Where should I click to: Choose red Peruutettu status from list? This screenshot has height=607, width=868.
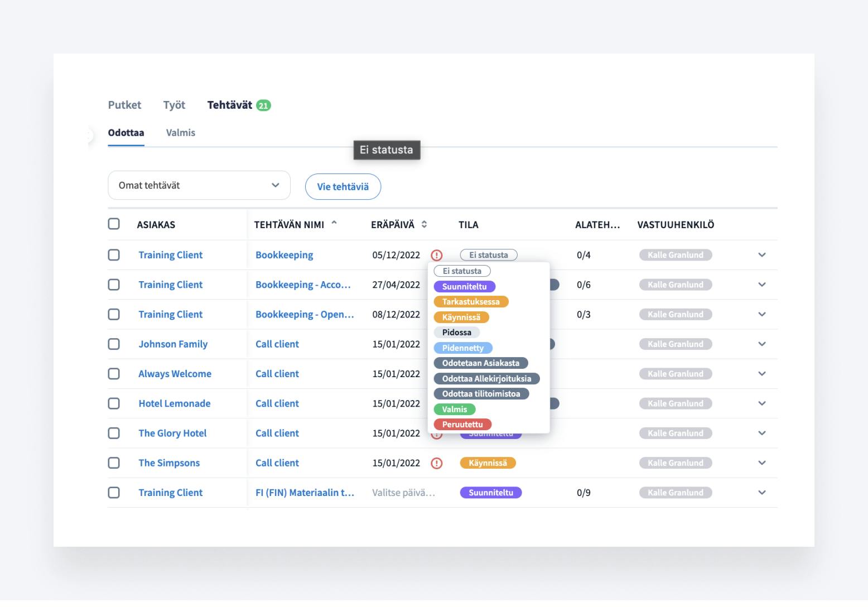(462, 425)
